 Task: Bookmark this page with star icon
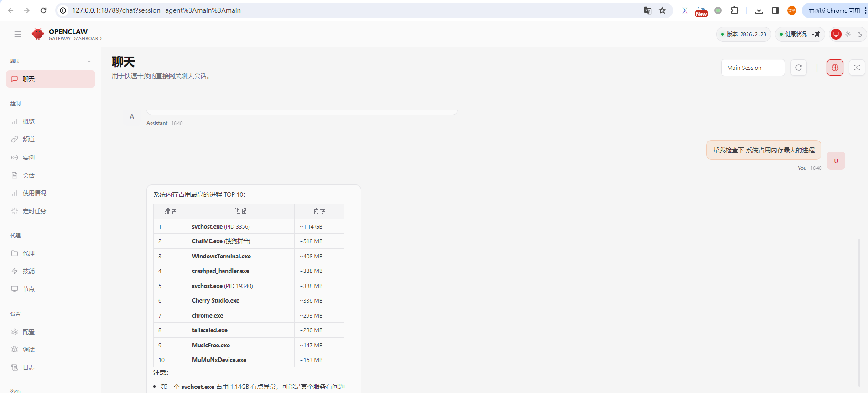(662, 10)
